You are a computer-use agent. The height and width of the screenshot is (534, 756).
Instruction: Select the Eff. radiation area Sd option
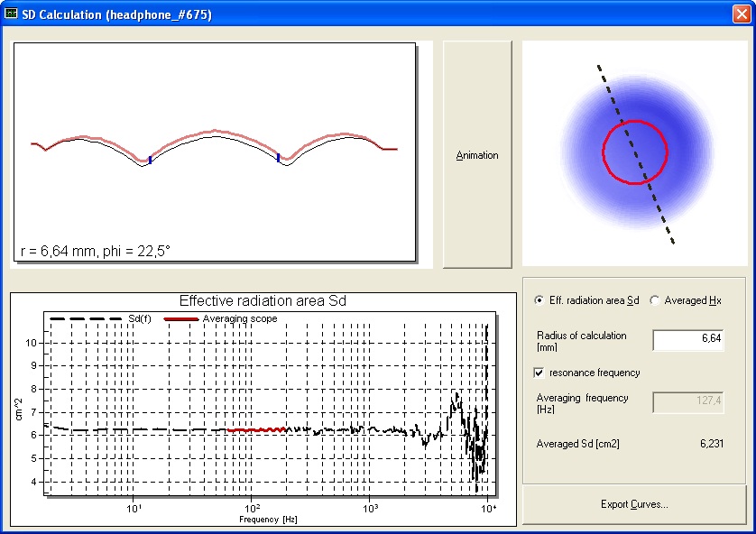coord(539,300)
